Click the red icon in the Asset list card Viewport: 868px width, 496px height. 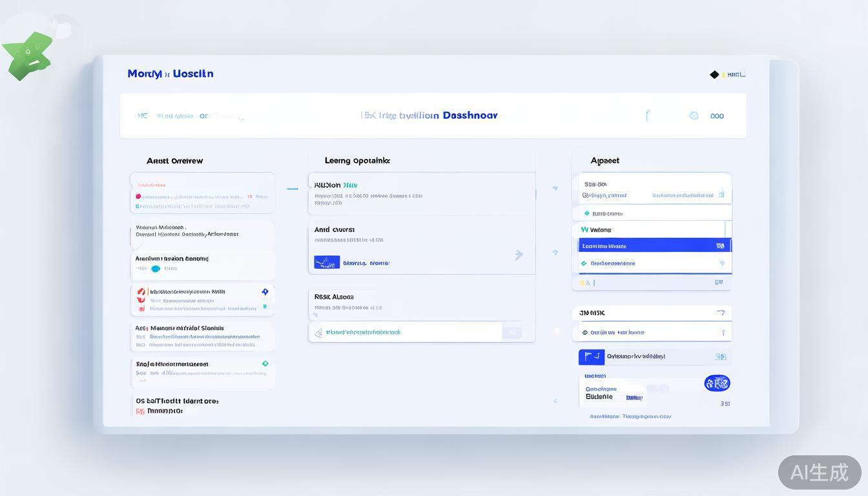pyautogui.click(x=141, y=292)
